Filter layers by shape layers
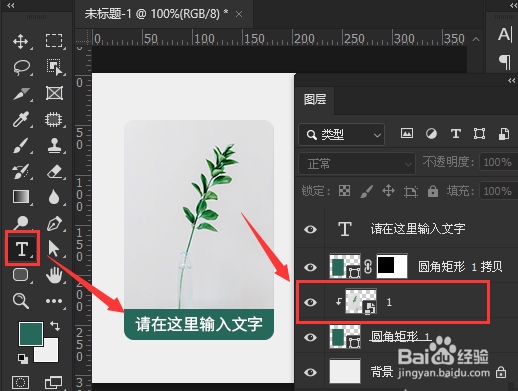This screenshot has height=391, width=518. [479, 134]
